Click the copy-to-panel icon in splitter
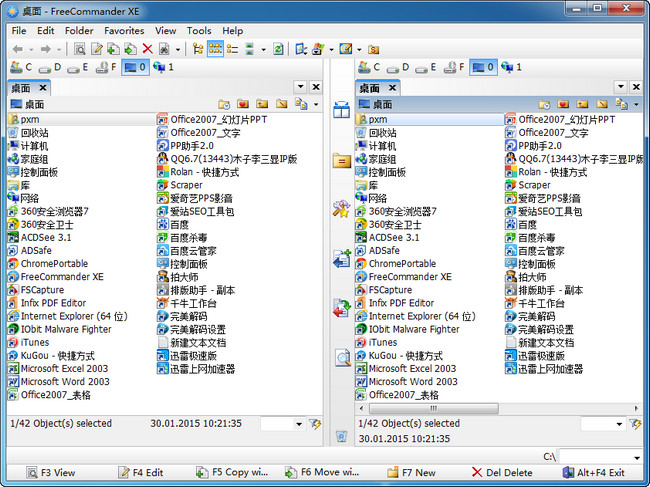This screenshot has width=650, height=487. [x=342, y=259]
